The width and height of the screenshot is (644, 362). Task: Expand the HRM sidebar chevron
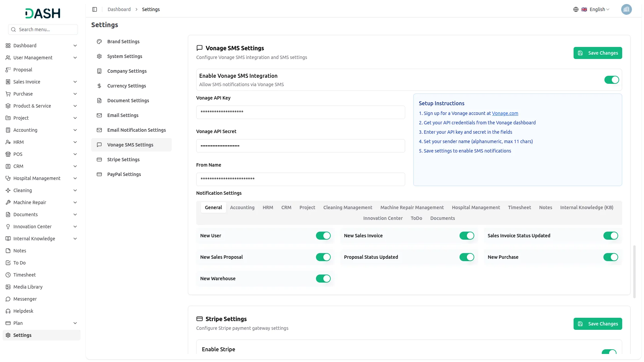(x=75, y=142)
